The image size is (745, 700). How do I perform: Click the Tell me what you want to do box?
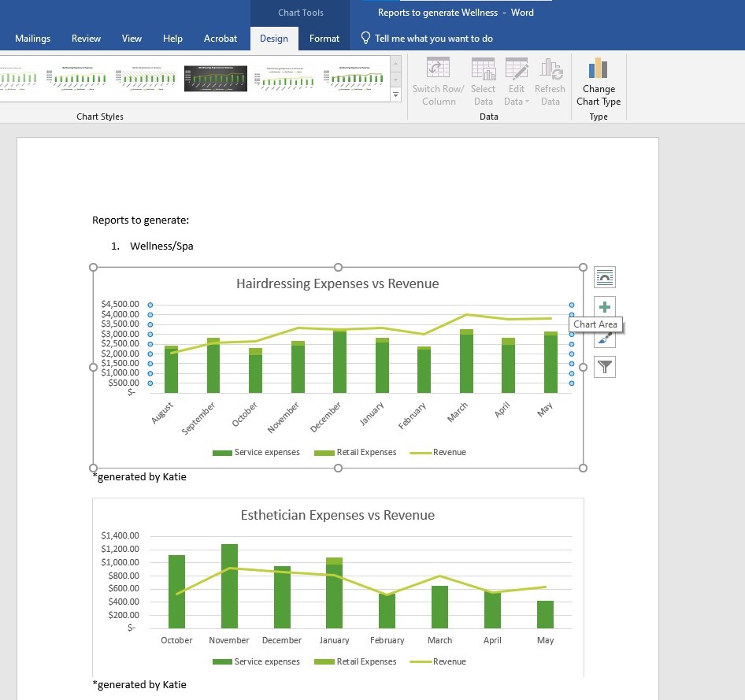[433, 39]
